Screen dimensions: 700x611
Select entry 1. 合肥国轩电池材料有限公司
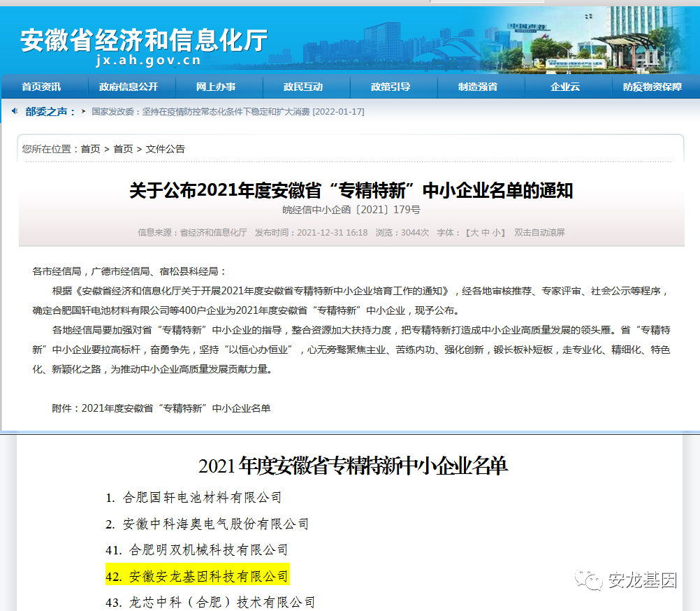(x=194, y=497)
